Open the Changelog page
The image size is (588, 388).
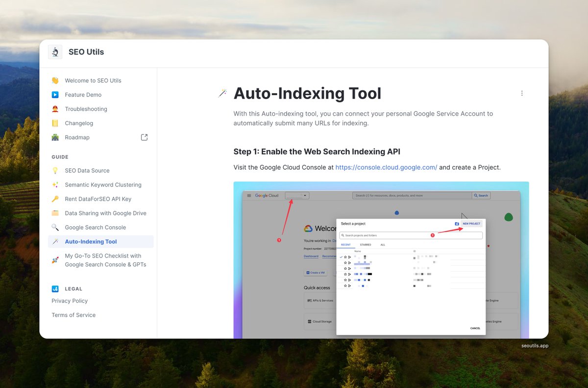coord(79,123)
